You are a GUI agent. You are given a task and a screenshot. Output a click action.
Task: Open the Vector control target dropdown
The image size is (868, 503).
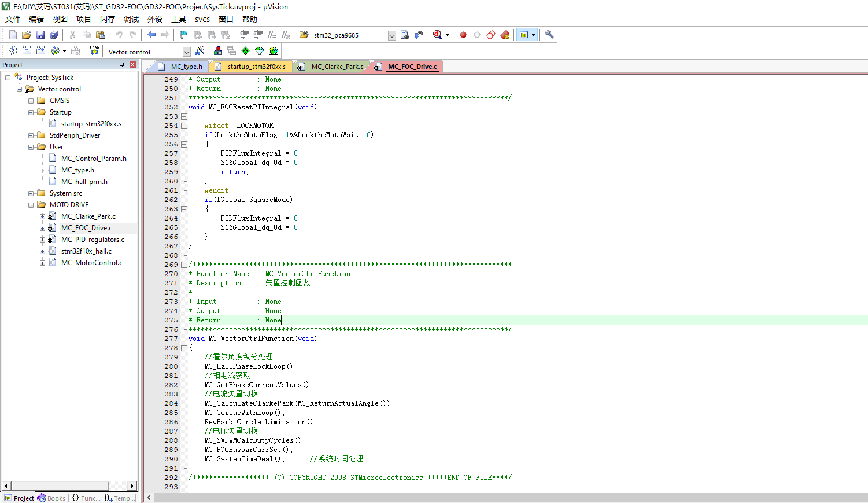pyautogui.click(x=187, y=52)
